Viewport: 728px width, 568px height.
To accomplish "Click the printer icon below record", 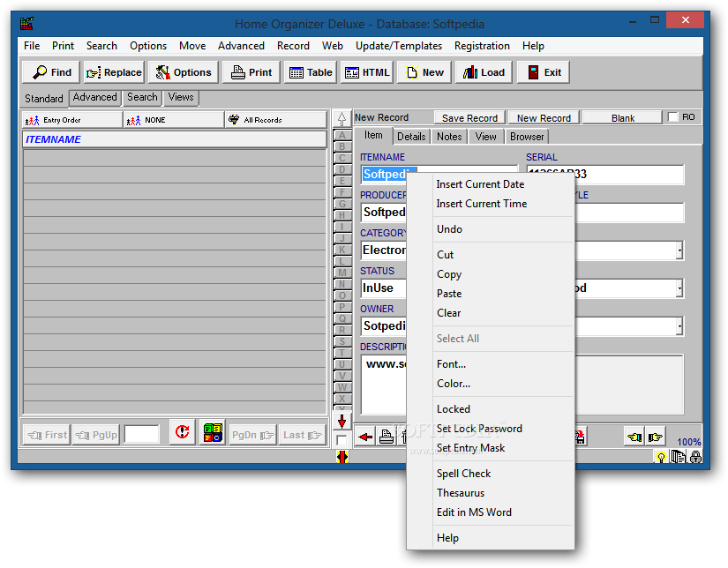I will point(387,437).
